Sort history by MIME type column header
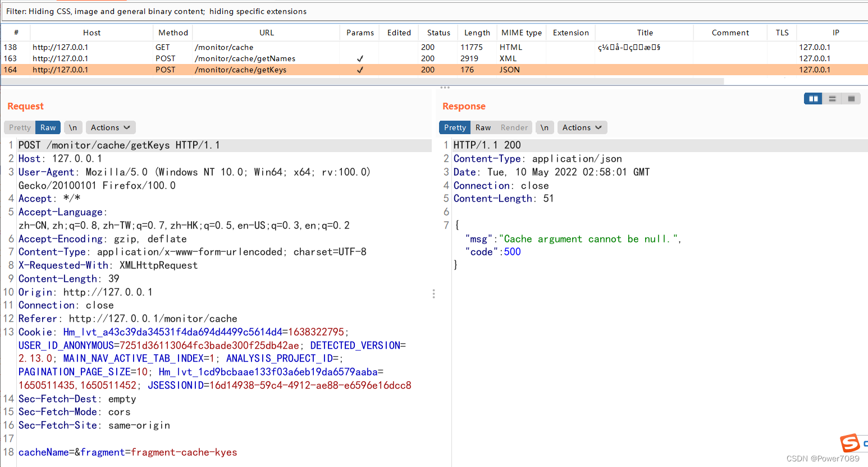Screen dimensions: 868x467 click(522, 33)
